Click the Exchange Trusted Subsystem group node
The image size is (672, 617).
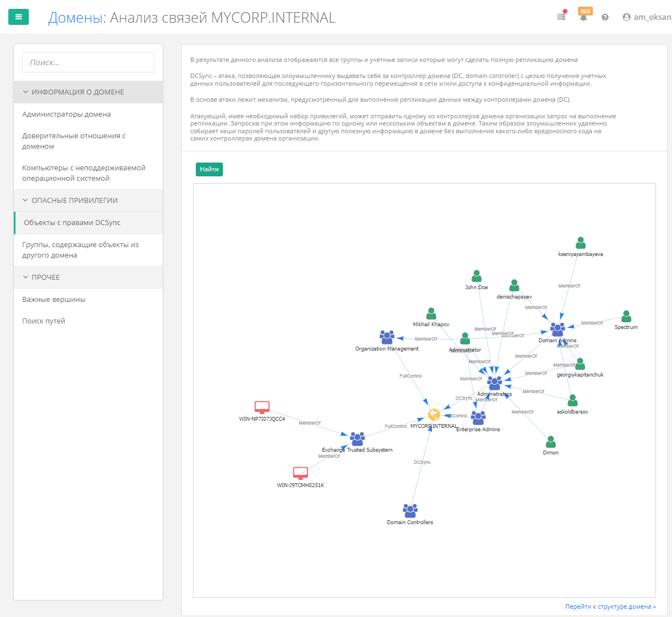(x=357, y=439)
